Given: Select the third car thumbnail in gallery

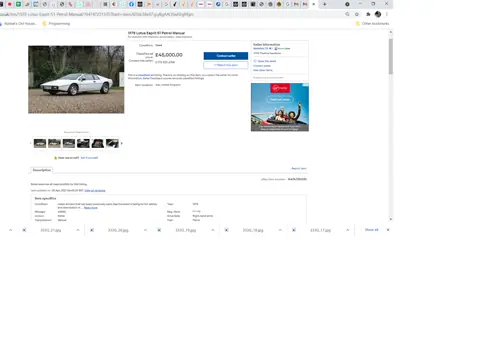Looking at the screenshot, I should (x=69, y=143).
